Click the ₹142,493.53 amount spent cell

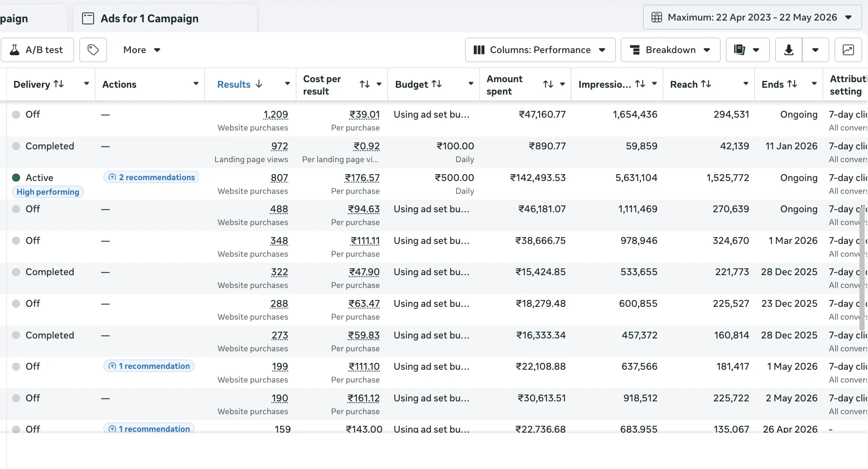538,178
